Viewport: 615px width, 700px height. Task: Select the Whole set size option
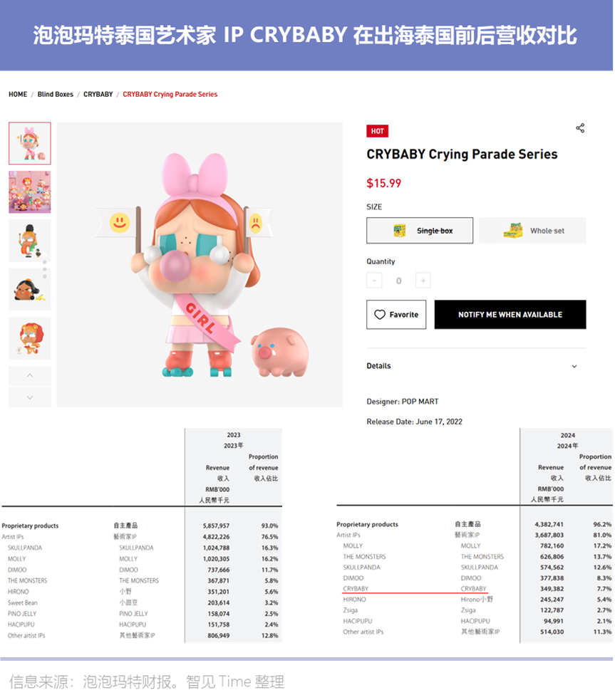[532, 231]
